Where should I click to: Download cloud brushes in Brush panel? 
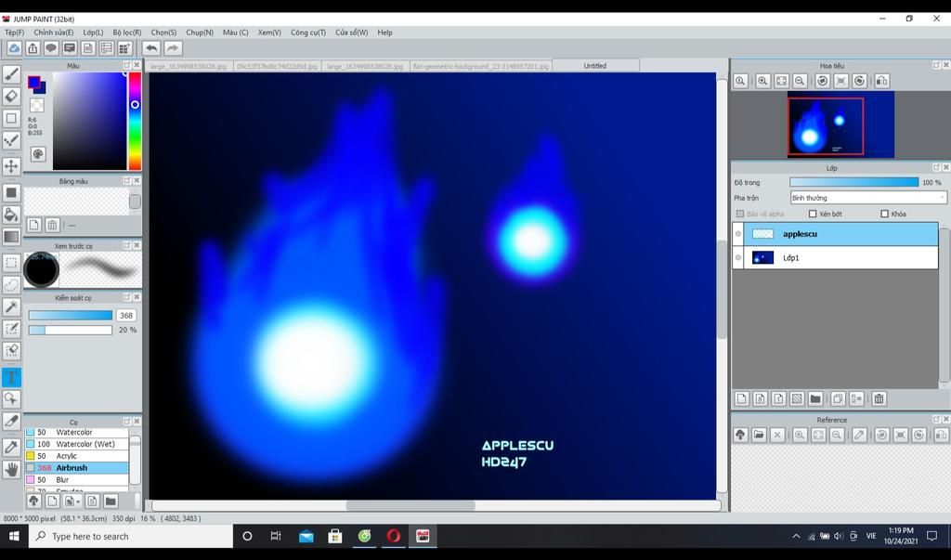tap(33, 501)
